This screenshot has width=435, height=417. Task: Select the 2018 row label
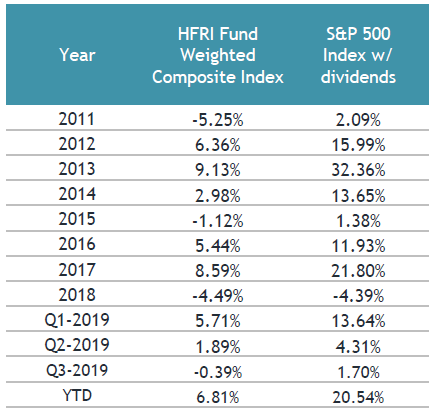[77, 295]
